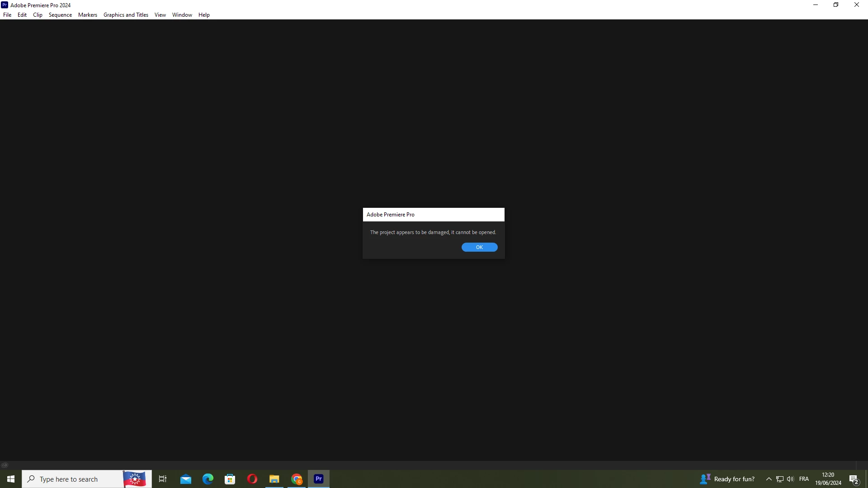This screenshot has height=488, width=868.
Task: Open the File menu
Action: pos(7,15)
